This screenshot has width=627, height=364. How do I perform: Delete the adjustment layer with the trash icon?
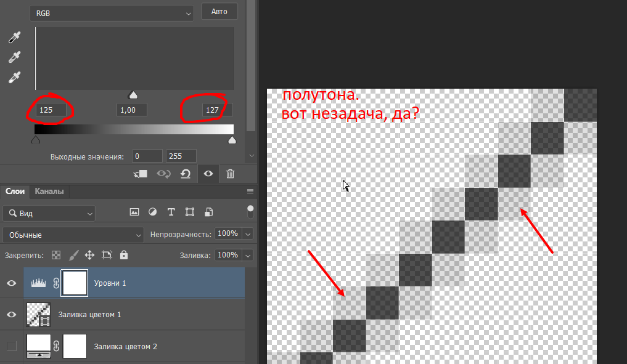tap(230, 174)
